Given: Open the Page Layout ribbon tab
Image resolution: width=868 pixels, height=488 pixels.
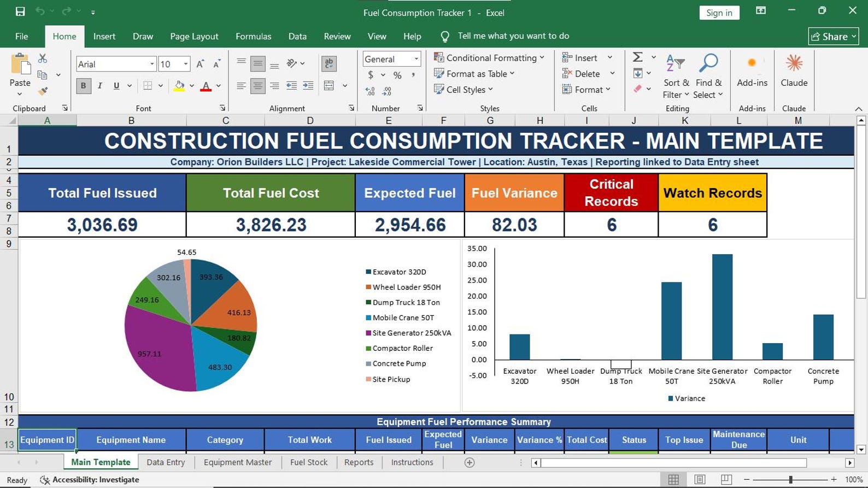Looking at the screenshot, I should pos(194,36).
